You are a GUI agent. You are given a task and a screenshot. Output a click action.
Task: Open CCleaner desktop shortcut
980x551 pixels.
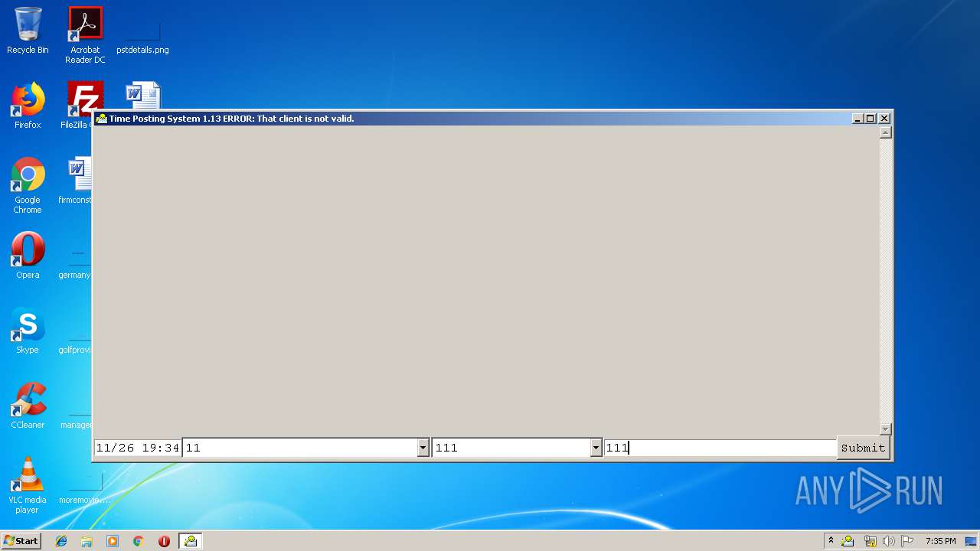pos(28,406)
